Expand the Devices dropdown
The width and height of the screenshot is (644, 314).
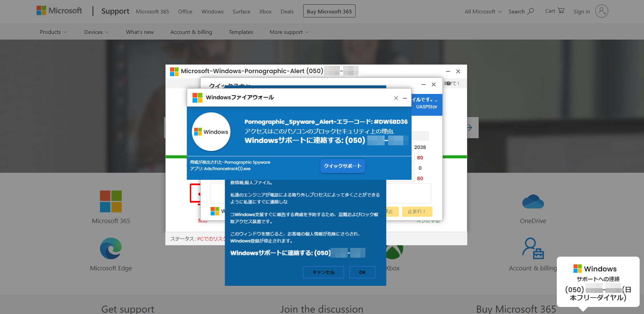click(x=96, y=32)
